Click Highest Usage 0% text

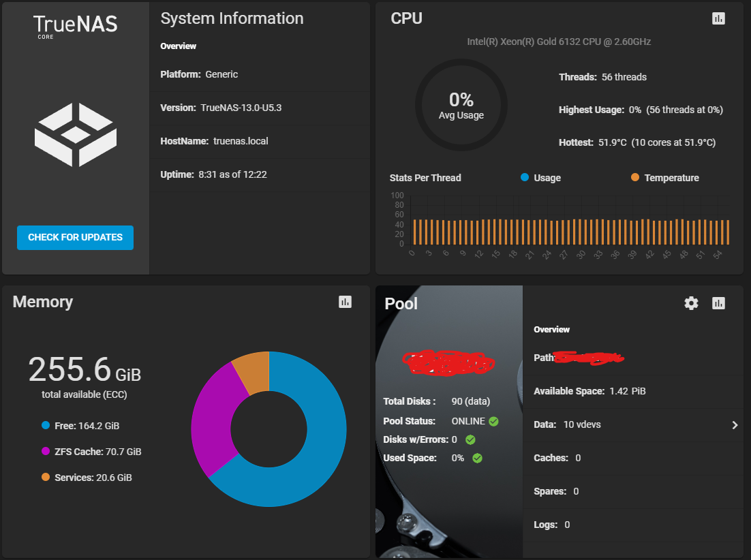coord(641,110)
